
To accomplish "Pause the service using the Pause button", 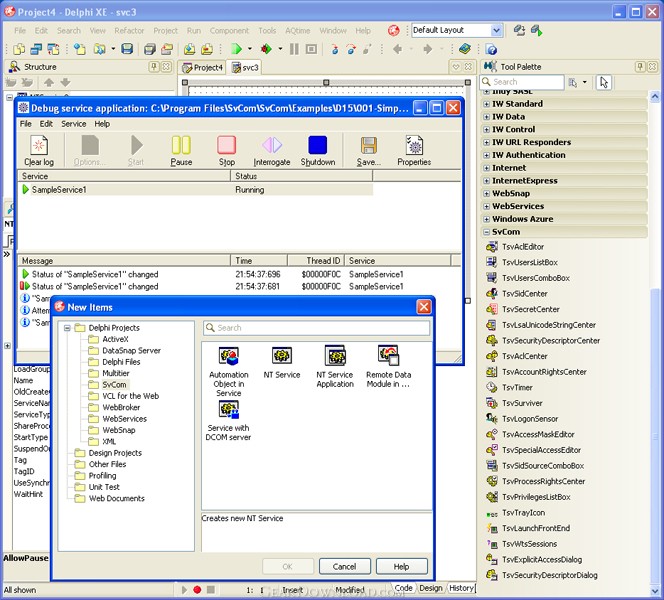I will coord(181,151).
